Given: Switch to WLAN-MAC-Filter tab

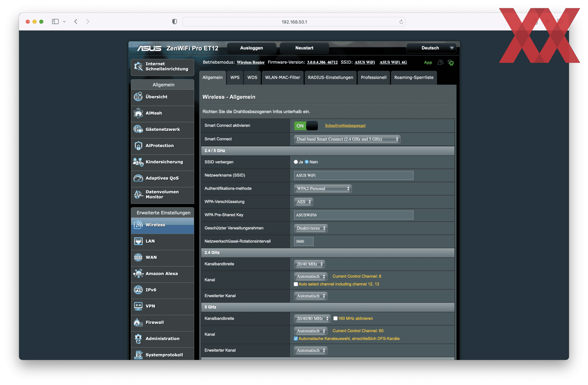Looking at the screenshot, I should [283, 78].
